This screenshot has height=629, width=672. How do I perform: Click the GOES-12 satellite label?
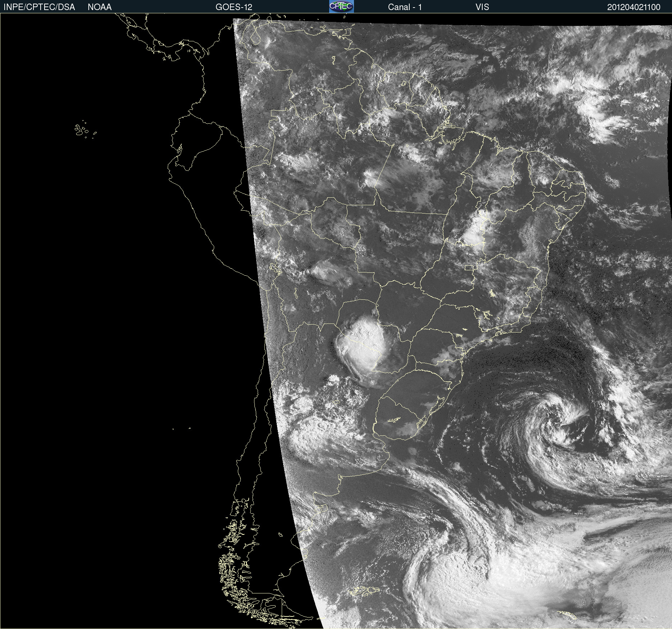pyautogui.click(x=234, y=7)
